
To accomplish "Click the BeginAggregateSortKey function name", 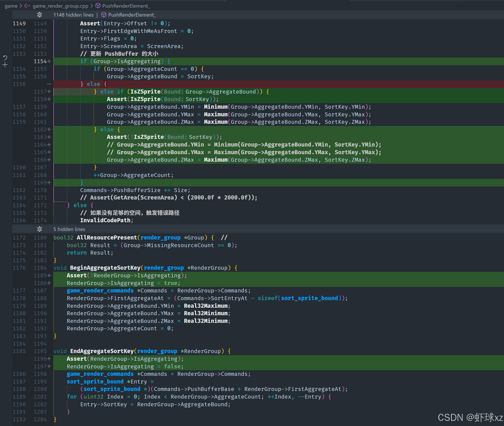I will [105, 268].
